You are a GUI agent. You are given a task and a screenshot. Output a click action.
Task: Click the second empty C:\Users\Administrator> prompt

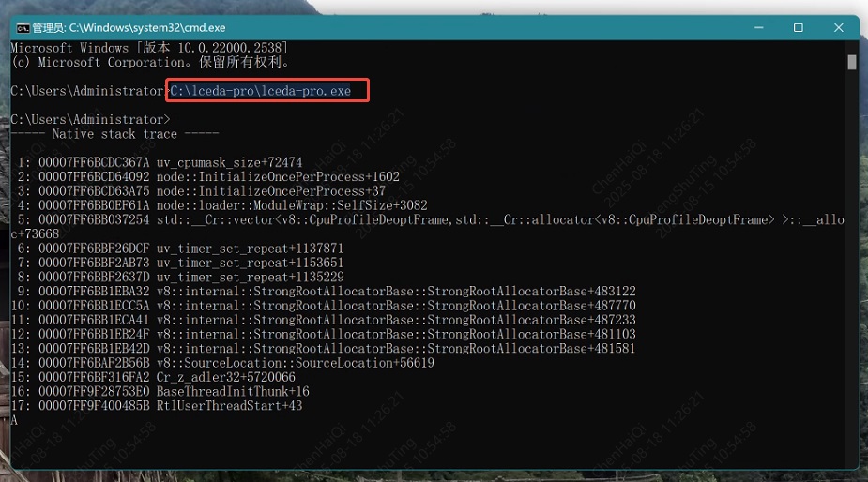(90, 120)
